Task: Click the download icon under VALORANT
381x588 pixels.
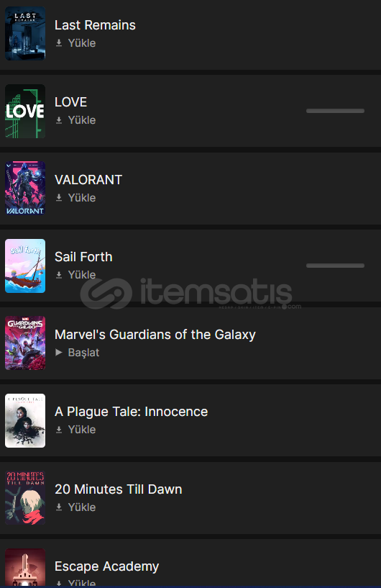Action: (x=59, y=198)
